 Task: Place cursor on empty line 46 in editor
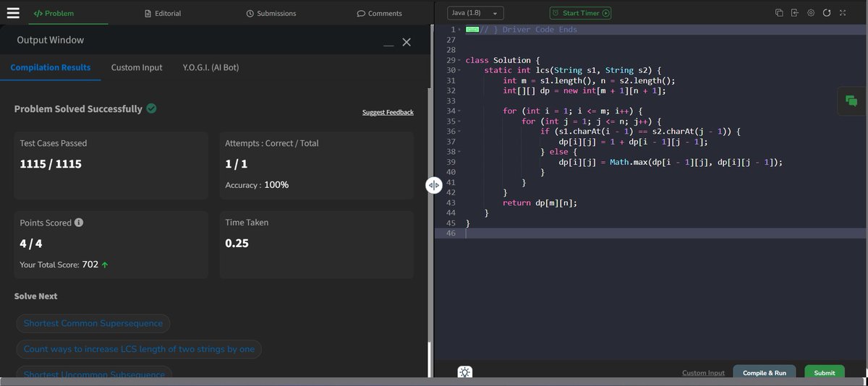coord(665,233)
